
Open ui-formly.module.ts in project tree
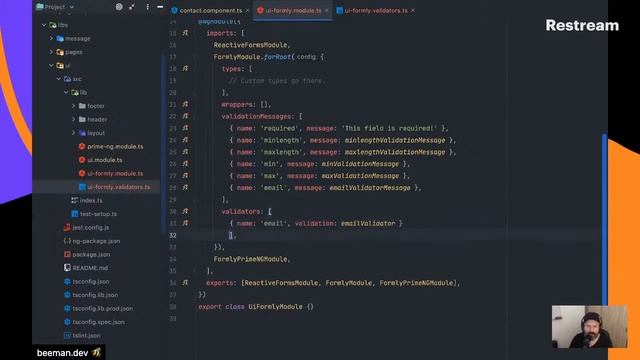115,173
